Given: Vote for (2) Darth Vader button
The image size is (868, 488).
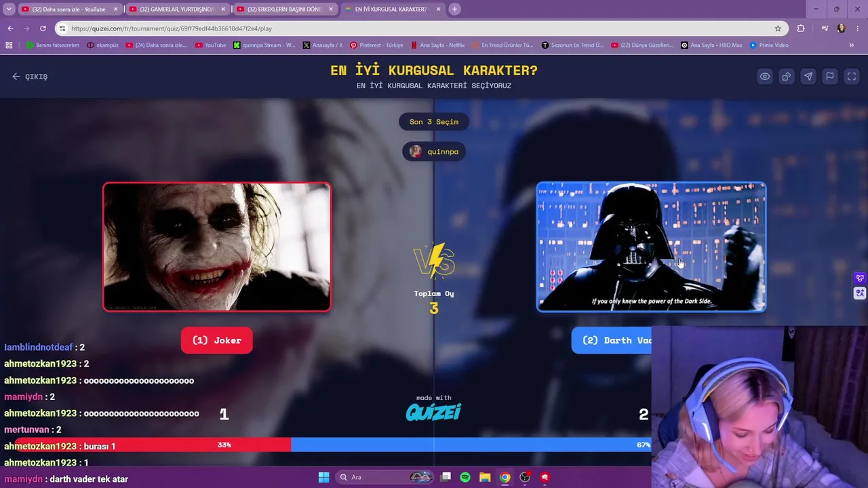Looking at the screenshot, I should tap(612, 340).
